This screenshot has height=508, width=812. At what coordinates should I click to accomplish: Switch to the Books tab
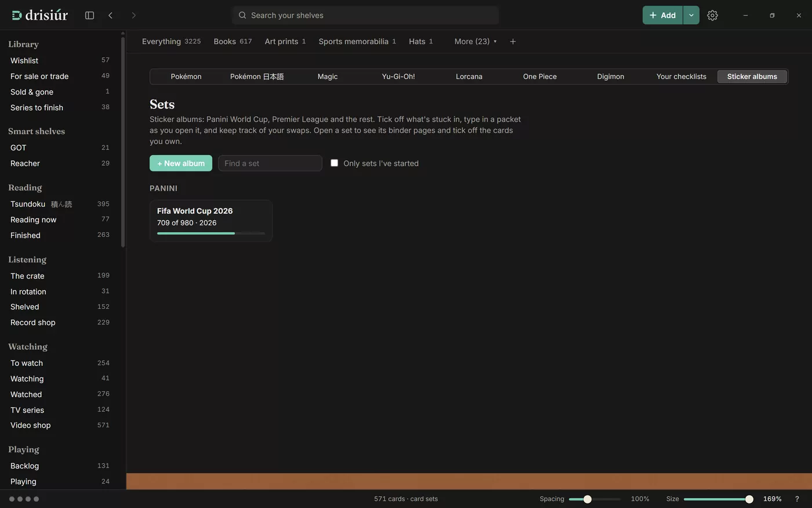233,41
